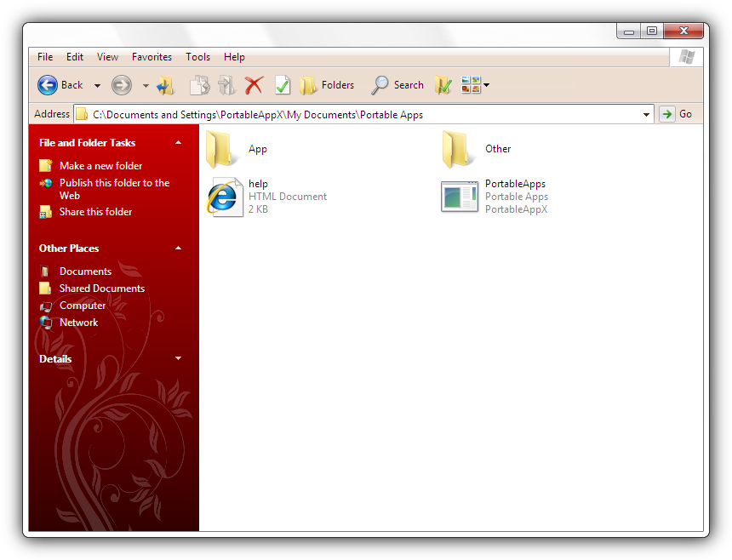Open the Views dropdown arrow
Viewport: 732px width, 560px height.
[487, 85]
